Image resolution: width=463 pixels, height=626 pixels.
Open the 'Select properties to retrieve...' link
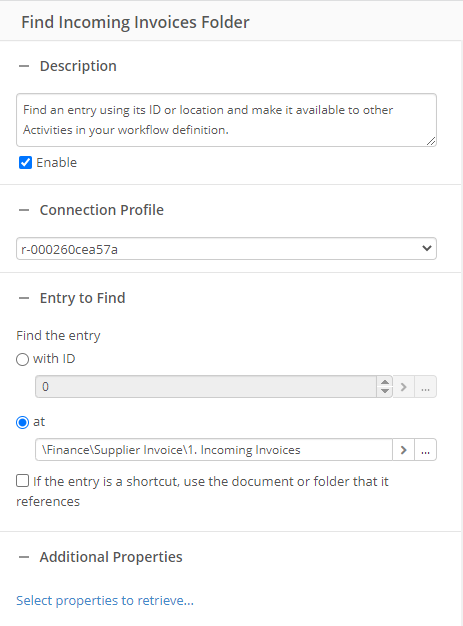pyautogui.click(x=105, y=600)
